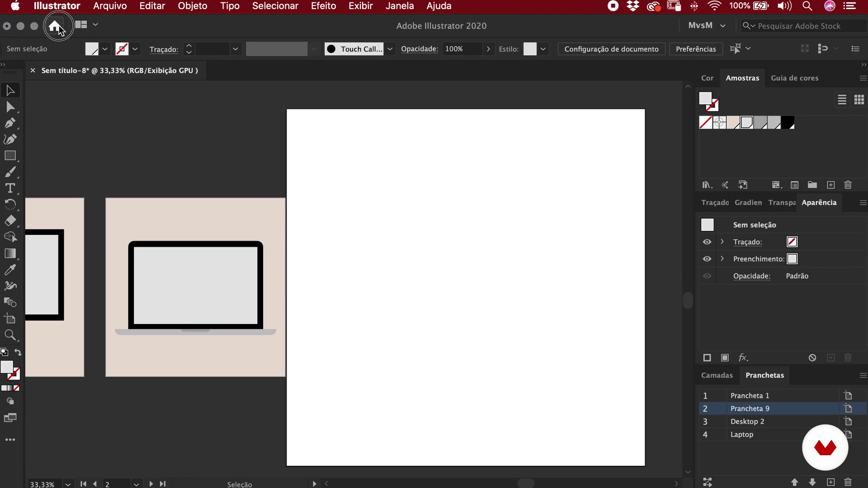Select the Direct Selection tool
Screen dimensions: 868x488
(10, 107)
